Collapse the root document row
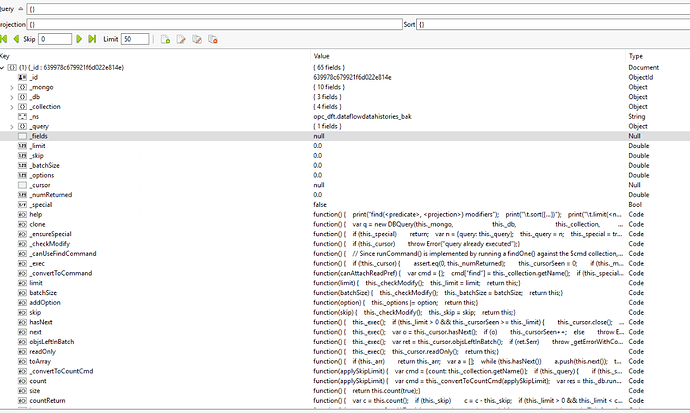Image resolution: width=690 pixels, height=413 pixels. [4, 66]
